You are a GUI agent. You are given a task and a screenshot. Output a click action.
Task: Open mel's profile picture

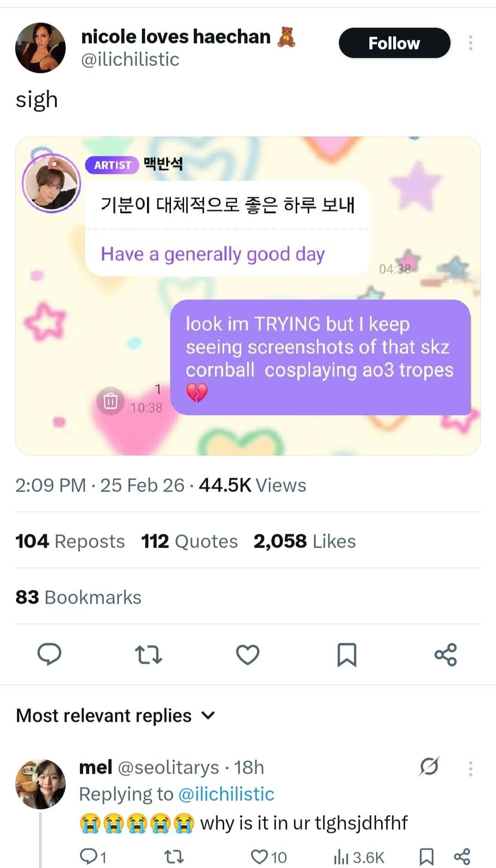(40, 784)
